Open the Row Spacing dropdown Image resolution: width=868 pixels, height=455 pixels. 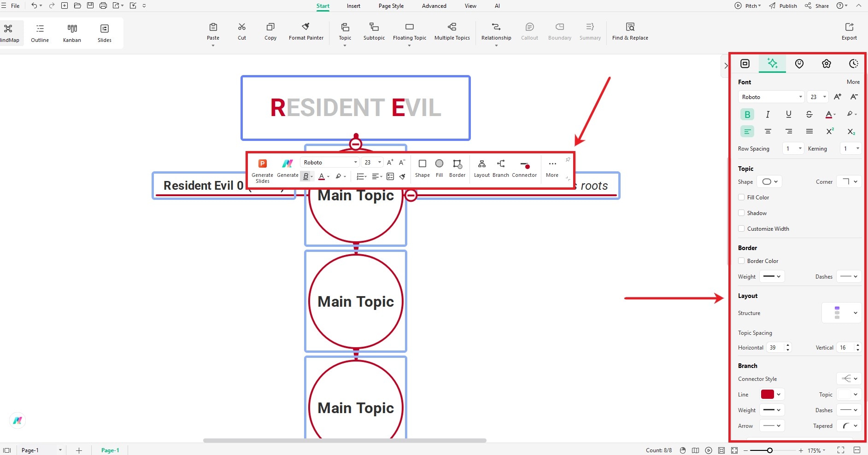pyautogui.click(x=794, y=148)
